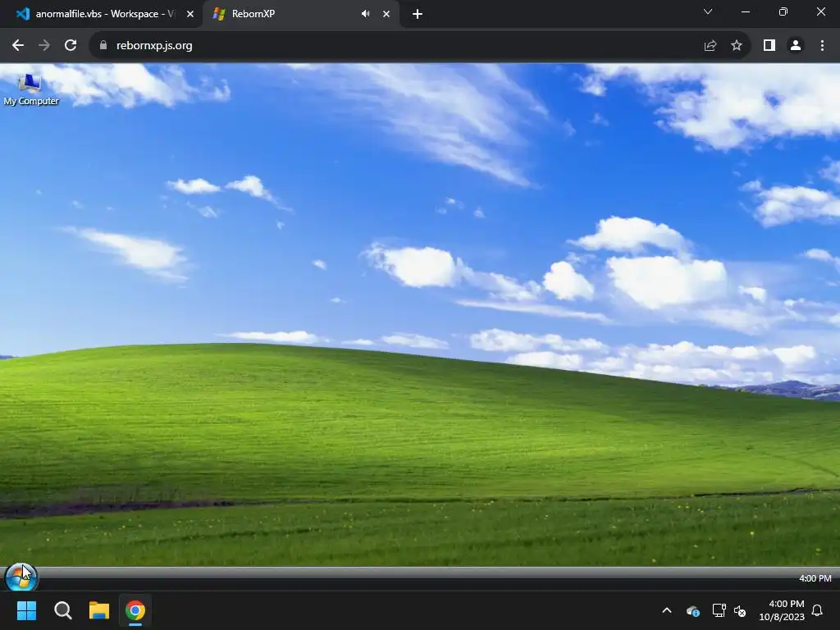The width and height of the screenshot is (840, 630).
Task: Reload the rebornxp.js.org page
Action: 71,46
